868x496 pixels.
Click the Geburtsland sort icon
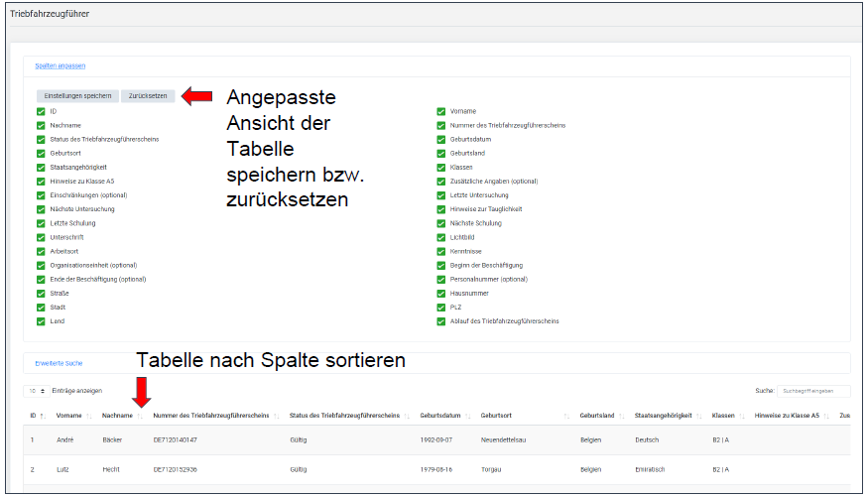click(622, 416)
